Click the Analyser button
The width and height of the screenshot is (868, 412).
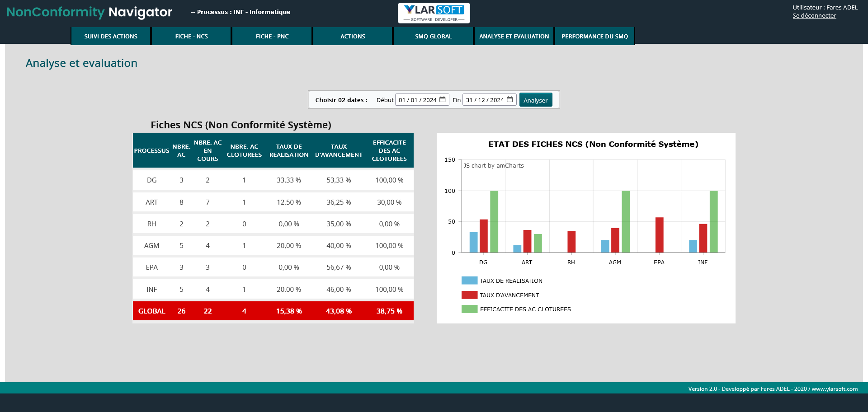[536, 100]
